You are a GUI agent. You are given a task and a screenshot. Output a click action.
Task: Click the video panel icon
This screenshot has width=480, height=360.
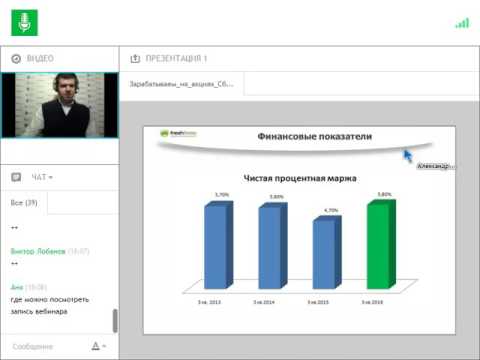16,59
